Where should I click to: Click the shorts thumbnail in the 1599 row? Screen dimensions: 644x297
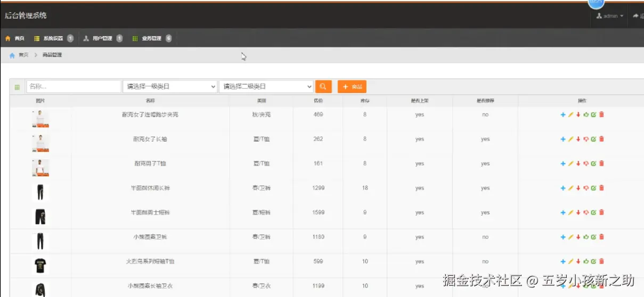40,217
